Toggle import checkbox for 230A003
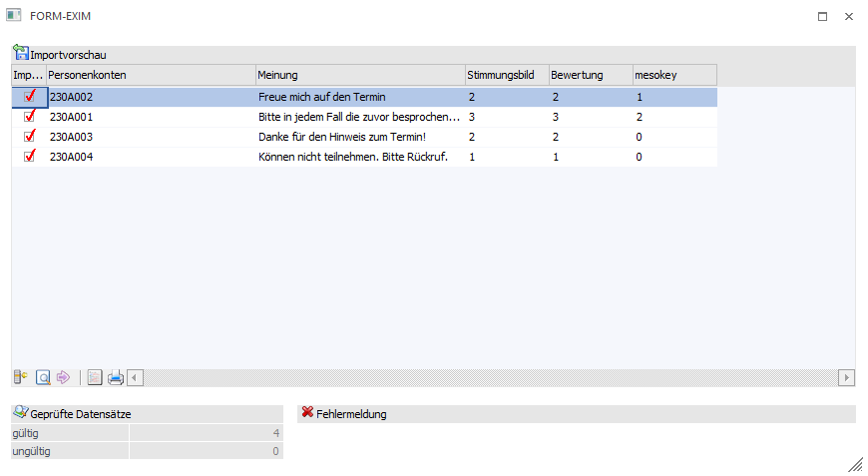Viewport: 868px width, 476px height. point(29,136)
